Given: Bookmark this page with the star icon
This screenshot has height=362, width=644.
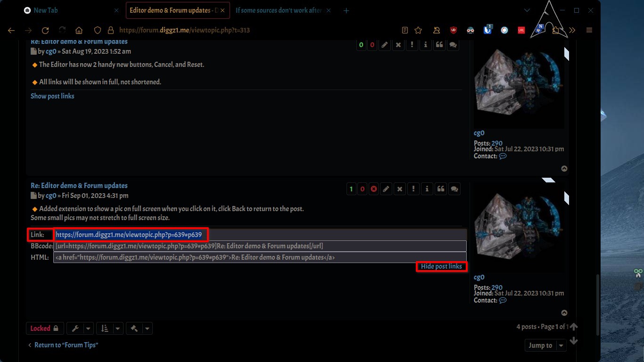Looking at the screenshot, I should click(x=418, y=30).
